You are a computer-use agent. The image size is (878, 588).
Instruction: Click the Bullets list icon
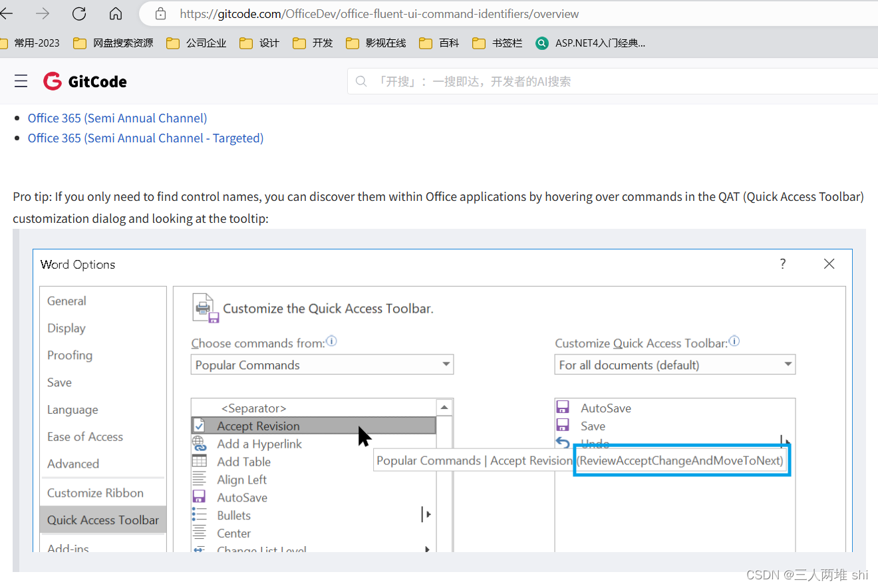[199, 515]
